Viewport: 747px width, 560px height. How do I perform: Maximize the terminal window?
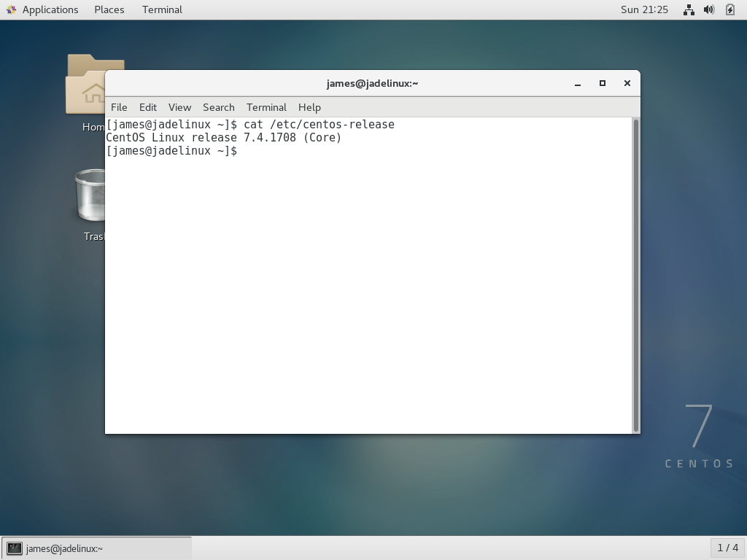[x=602, y=83]
